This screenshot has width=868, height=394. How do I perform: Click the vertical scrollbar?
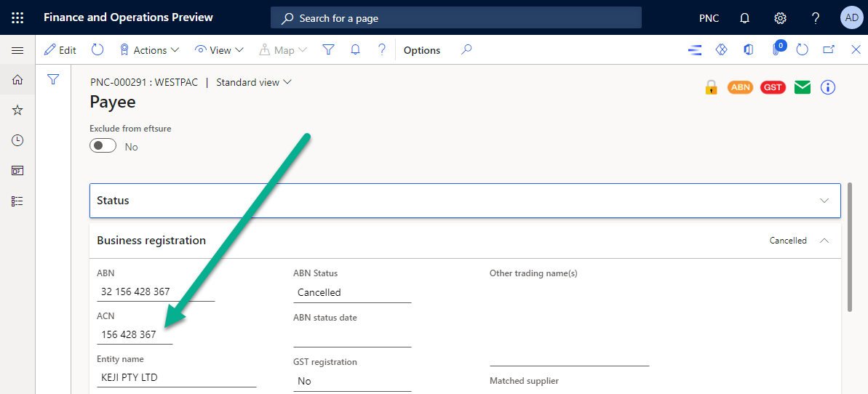tap(849, 246)
